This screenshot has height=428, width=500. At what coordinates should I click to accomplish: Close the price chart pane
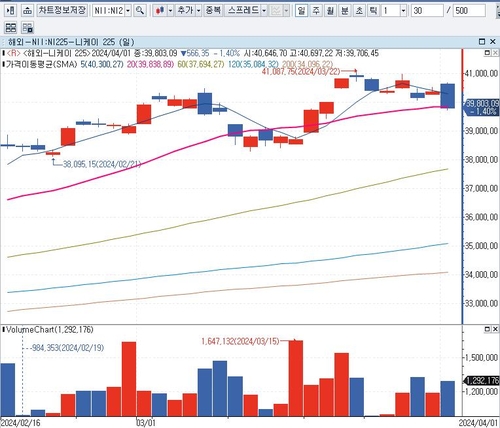point(495,53)
